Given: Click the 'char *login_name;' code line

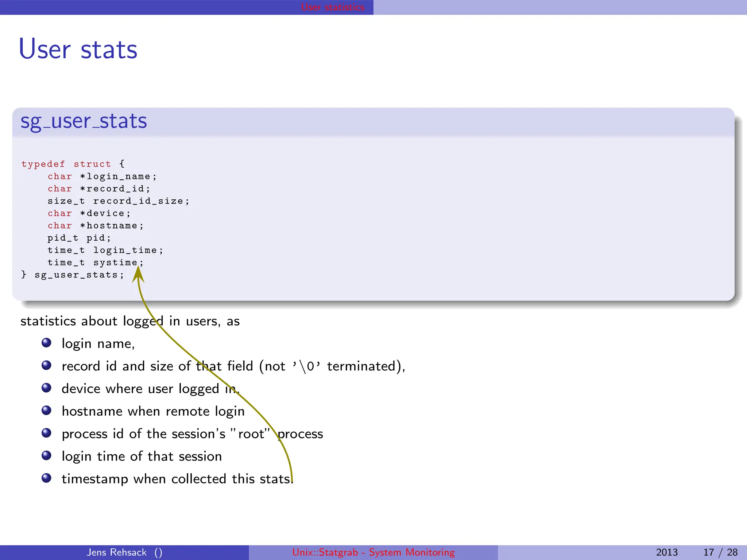Looking at the screenshot, I should click(102, 176).
